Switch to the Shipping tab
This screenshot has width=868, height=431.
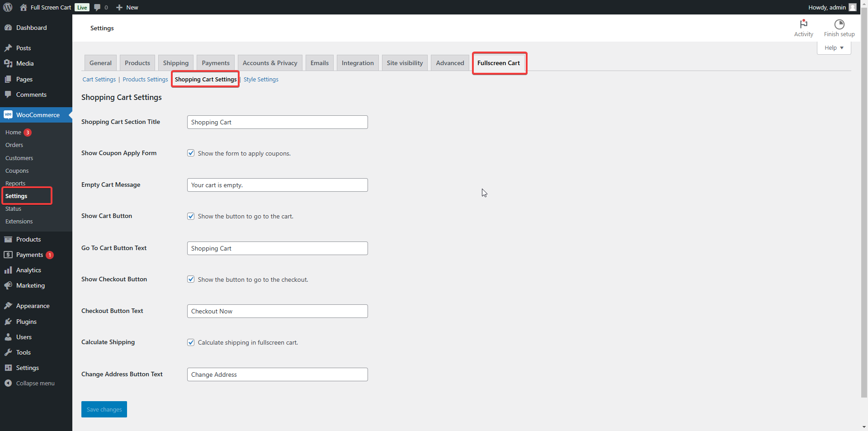click(175, 63)
